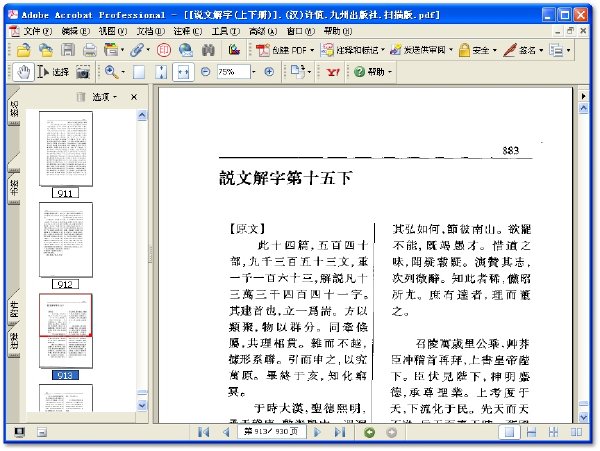Image resolution: width=600 pixels, height=451 pixels.
Task: Click the trash icon in thumbnail panel
Action: pos(81,97)
